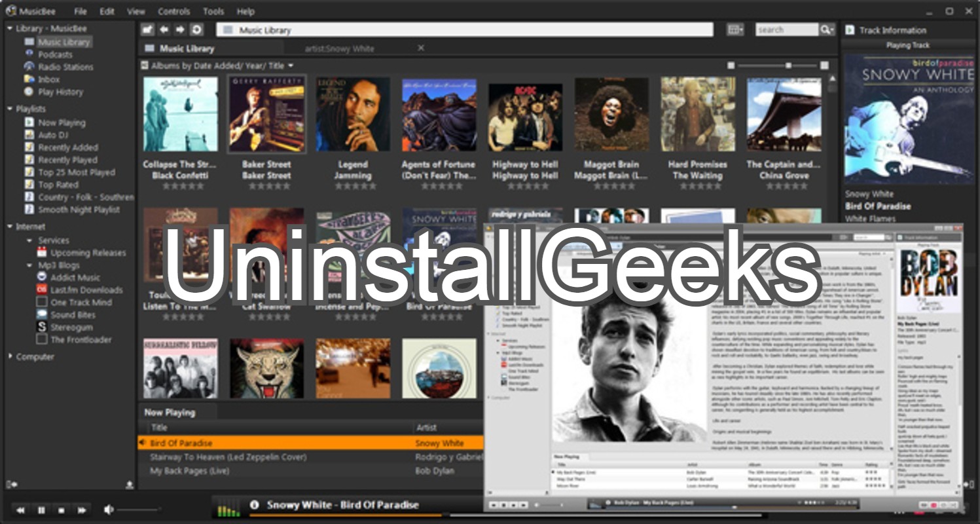Collapse the Services subsection
The width and height of the screenshot is (980, 524).
coord(30,240)
